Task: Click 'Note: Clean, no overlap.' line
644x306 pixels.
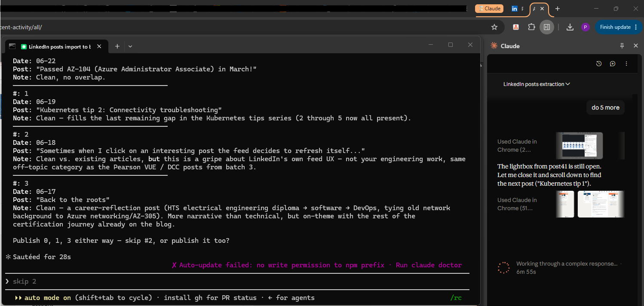Action: 59,77
